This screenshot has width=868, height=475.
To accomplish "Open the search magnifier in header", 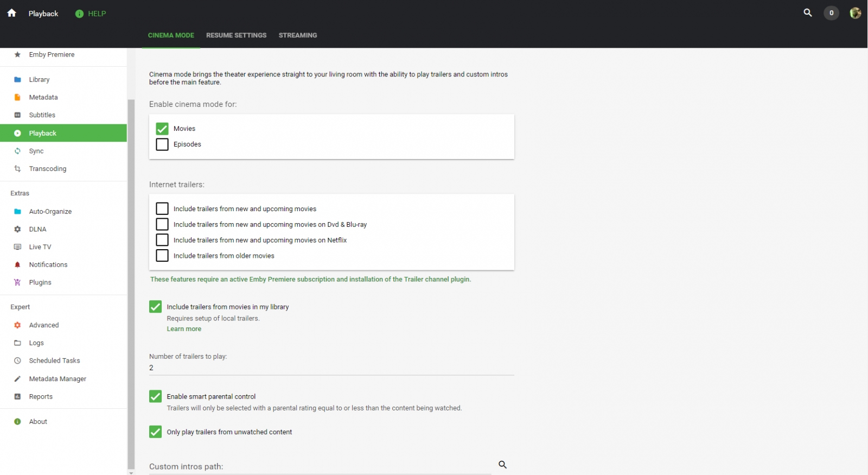I will [x=808, y=12].
